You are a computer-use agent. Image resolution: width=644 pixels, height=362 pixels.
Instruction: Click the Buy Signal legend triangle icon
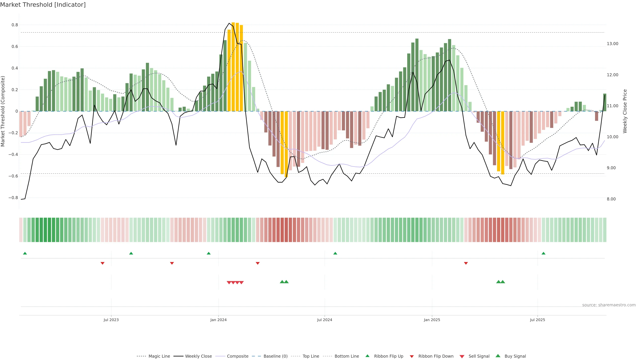pos(498,356)
